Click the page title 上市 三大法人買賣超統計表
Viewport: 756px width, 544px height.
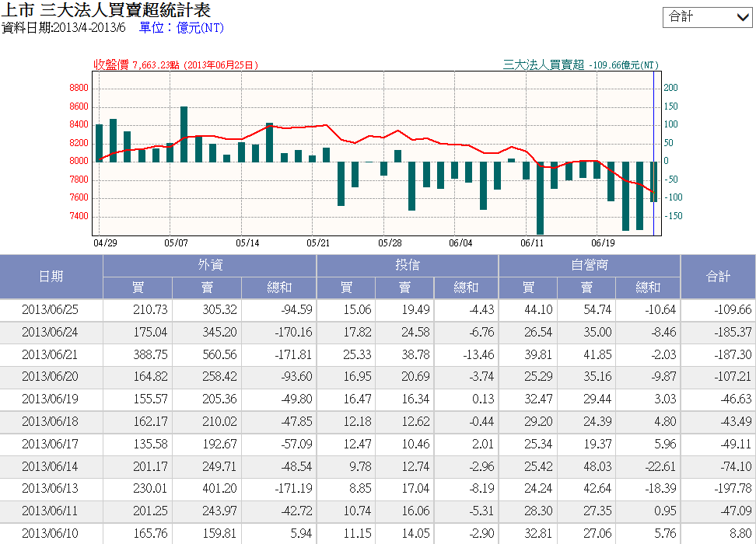point(106,10)
